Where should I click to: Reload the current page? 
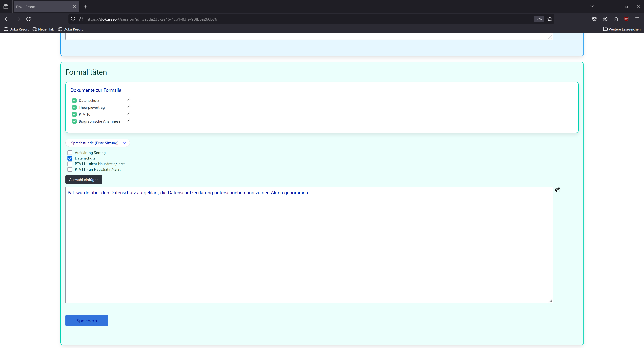point(29,19)
